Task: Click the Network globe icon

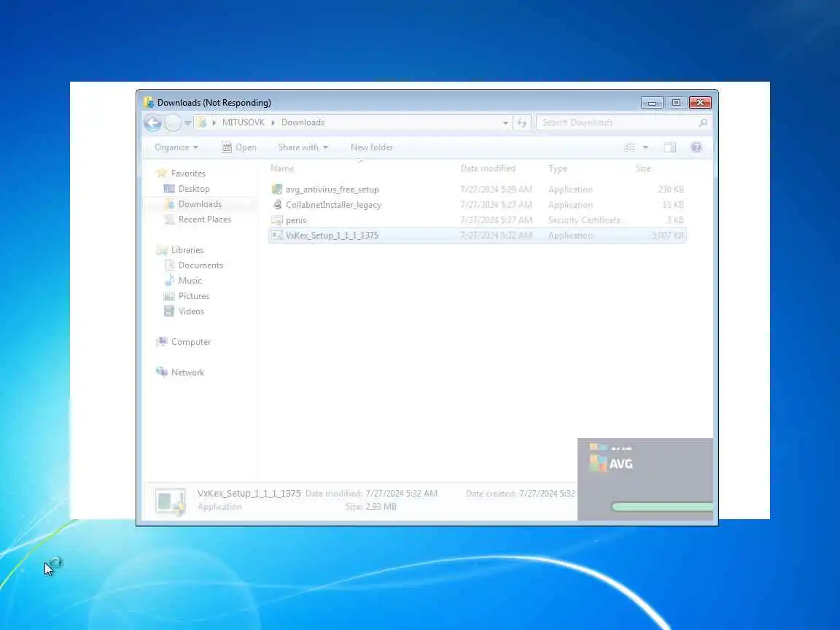Action: 161,372
